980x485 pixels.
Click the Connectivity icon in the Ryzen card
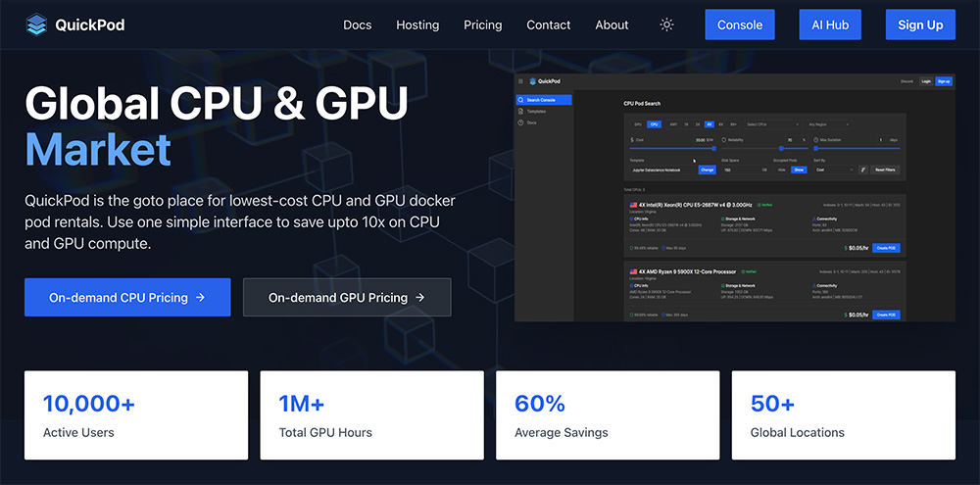[814, 286]
